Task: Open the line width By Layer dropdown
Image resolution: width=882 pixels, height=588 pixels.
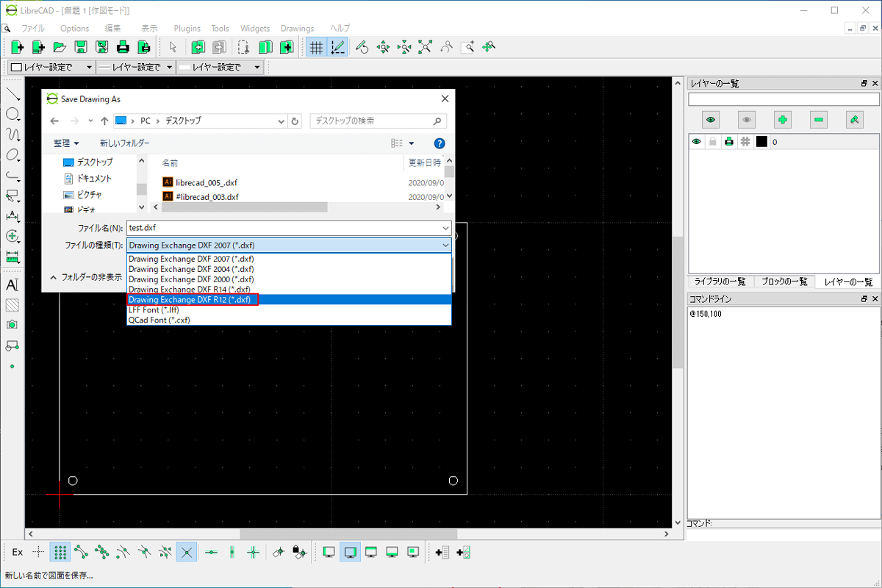Action: 136,67
